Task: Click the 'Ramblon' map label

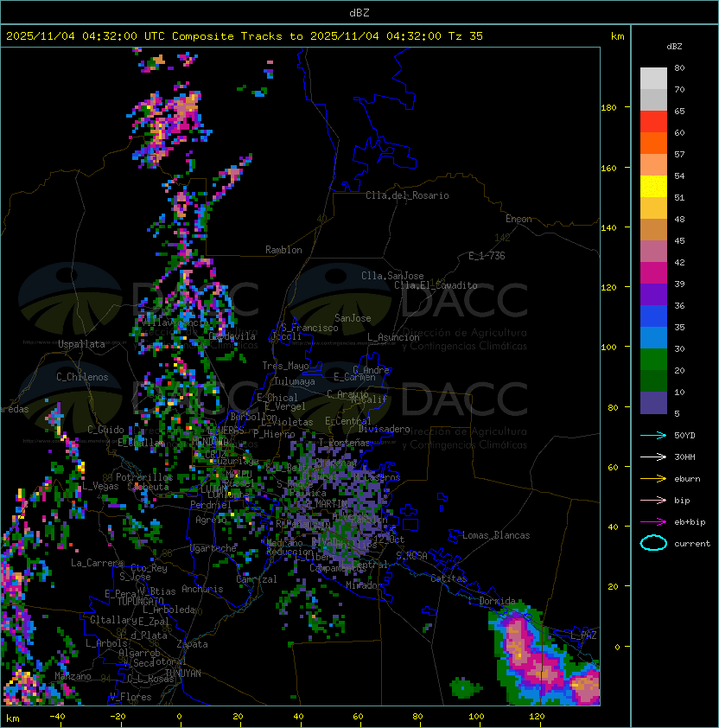Action: point(283,250)
